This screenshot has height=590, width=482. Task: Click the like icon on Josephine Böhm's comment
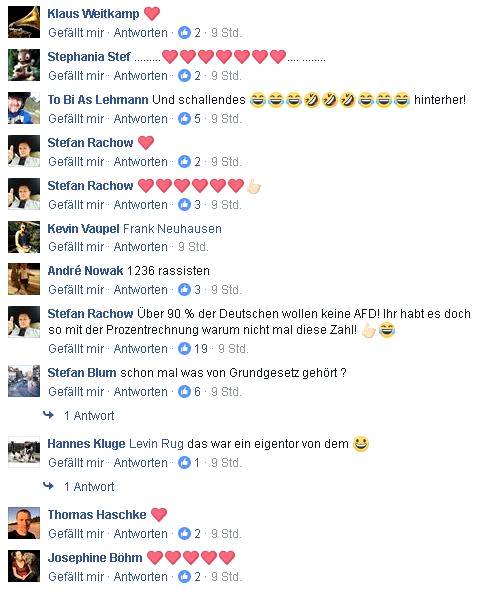[184, 576]
